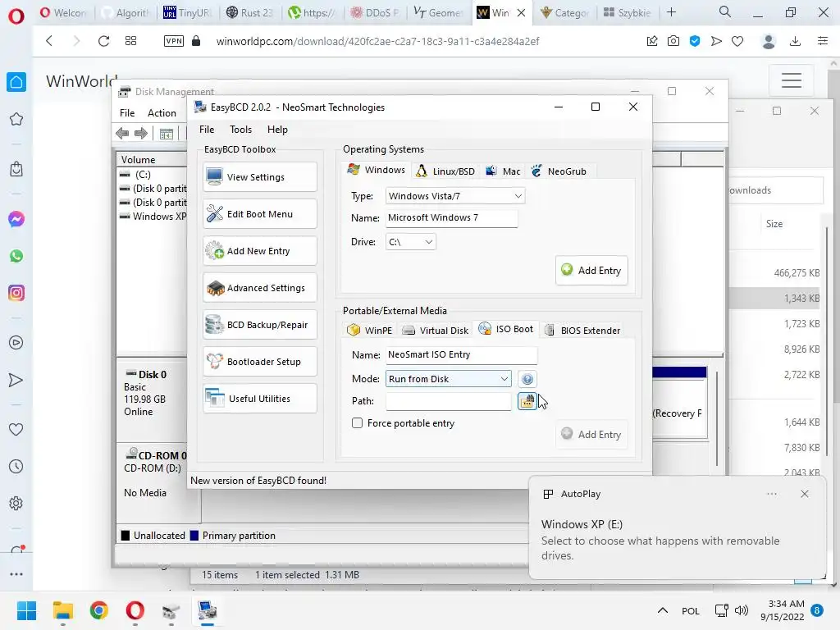
Task: Open Instagram in Opera sidebar
Action: coord(16,293)
